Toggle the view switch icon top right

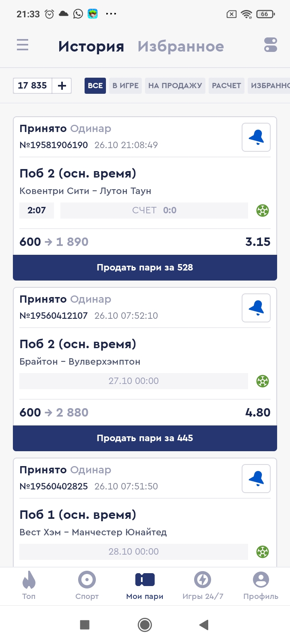pyautogui.click(x=271, y=45)
